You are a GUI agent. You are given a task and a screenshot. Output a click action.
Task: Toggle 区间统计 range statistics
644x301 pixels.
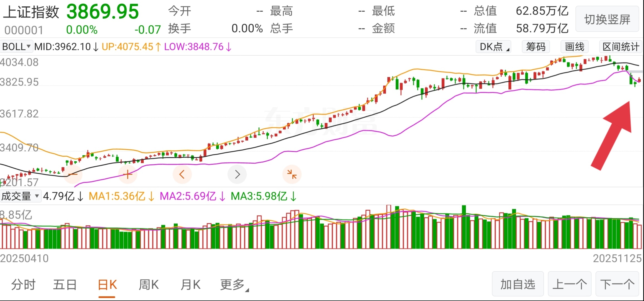coord(621,47)
